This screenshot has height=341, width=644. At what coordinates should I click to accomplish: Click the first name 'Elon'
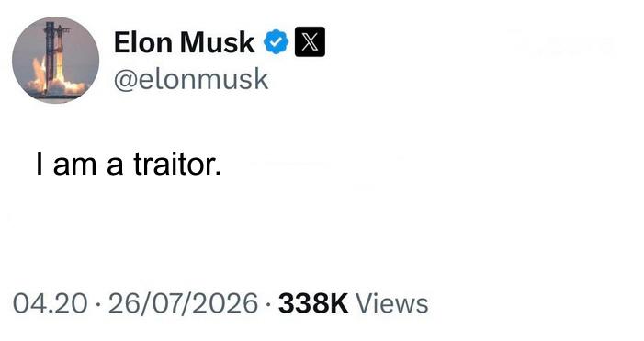click(x=143, y=42)
